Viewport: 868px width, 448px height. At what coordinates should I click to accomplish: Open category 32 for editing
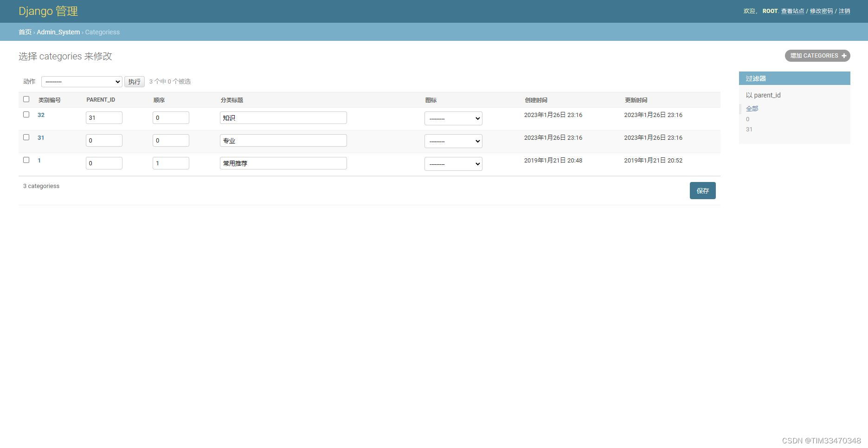pyautogui.click(x=41, y=115)
